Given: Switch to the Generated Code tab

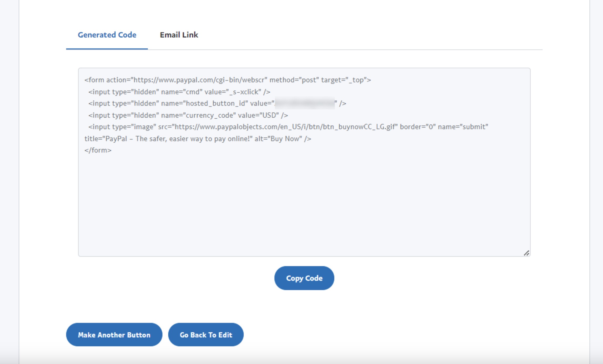Looking at the screenshot, I should click(x=107, y=35).
